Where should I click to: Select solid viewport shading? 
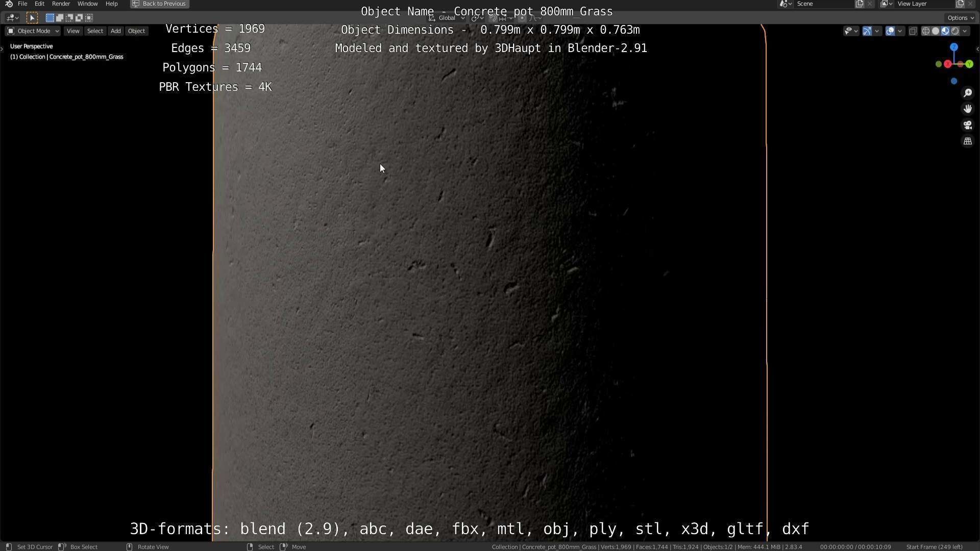(935, 31)
